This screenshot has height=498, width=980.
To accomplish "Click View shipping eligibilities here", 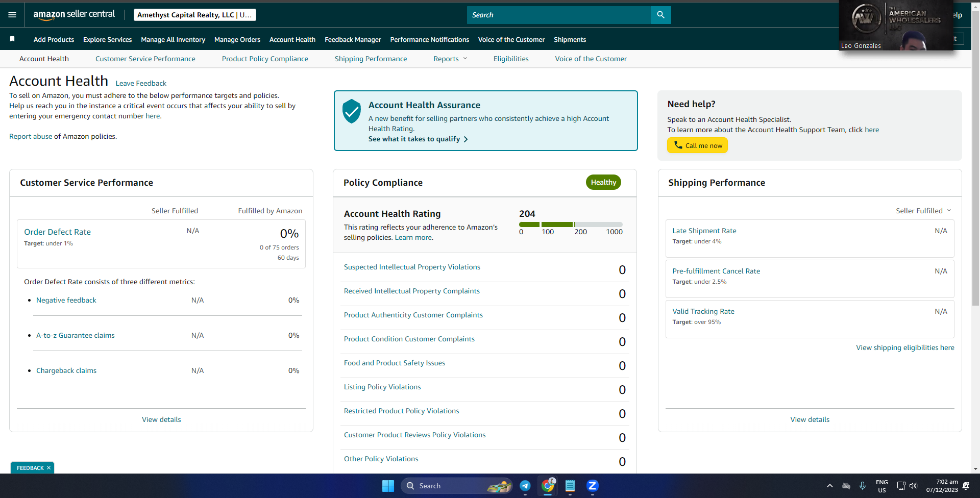I will click(905, 347).
